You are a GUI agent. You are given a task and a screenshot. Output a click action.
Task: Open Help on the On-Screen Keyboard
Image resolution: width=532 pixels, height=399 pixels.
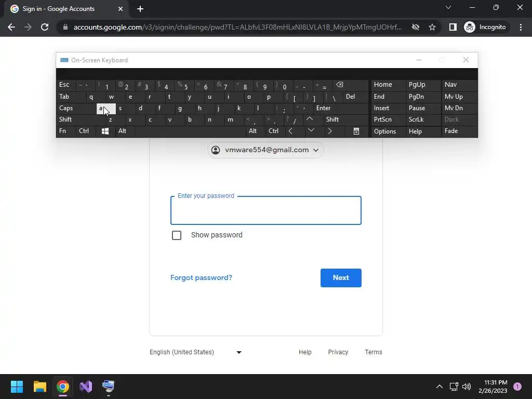pos(423,131)
